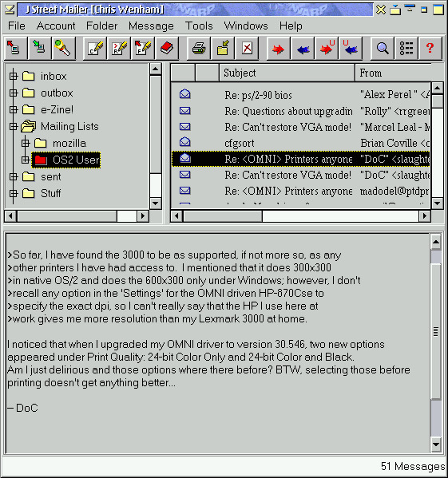Collapse the Mailing Lists folder node

[x=14, y=126]
